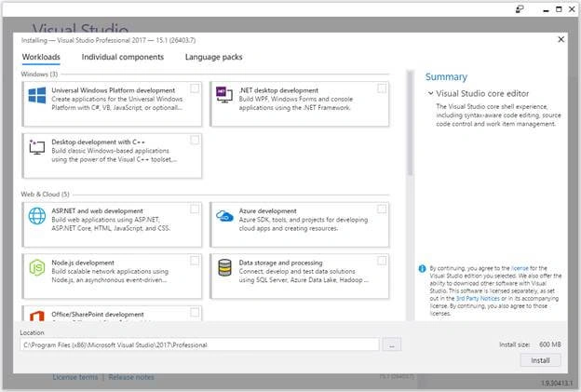Image resolution: width=581 pixels, height=392 pixels.
Task: Click the Install size 600 MB value
Action: [x=550, y=345]
